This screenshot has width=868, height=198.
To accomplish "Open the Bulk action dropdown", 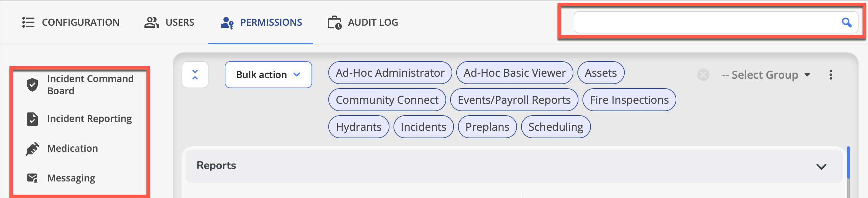I will pos(268,75).
